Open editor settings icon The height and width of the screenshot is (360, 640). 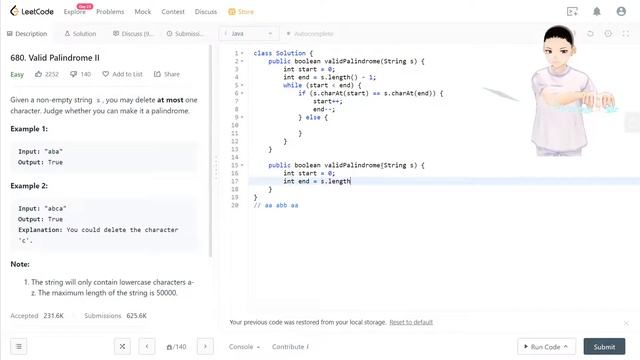coord(608,33)
